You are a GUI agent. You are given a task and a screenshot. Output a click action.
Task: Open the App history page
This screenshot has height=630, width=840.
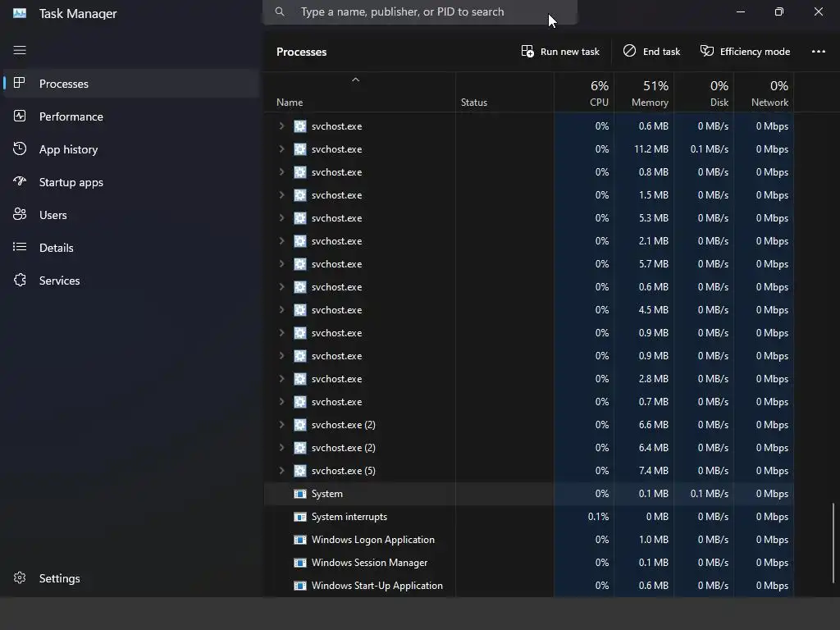point(130,149)
